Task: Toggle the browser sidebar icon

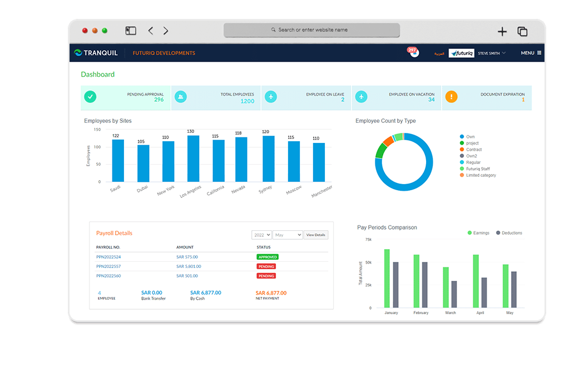Action: (131, 31)
